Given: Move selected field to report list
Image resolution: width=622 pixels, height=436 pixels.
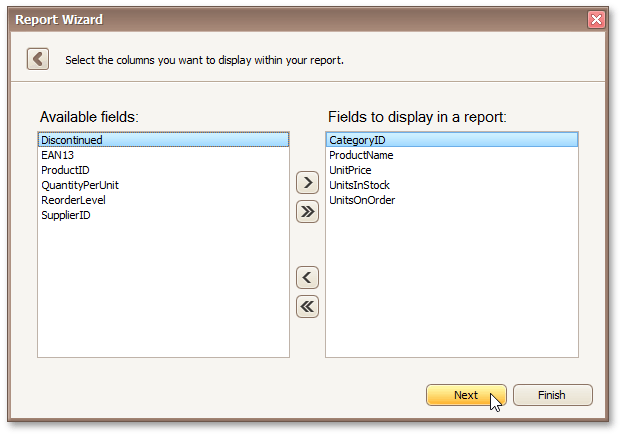Looking at the screenshot, I should [308, 183].
